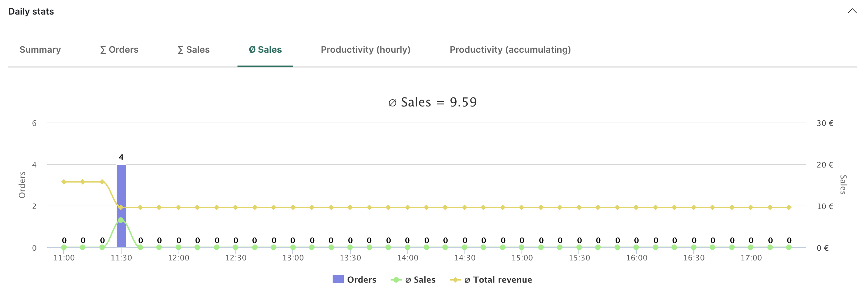Click the Ø Sales tab

point(265,50)
